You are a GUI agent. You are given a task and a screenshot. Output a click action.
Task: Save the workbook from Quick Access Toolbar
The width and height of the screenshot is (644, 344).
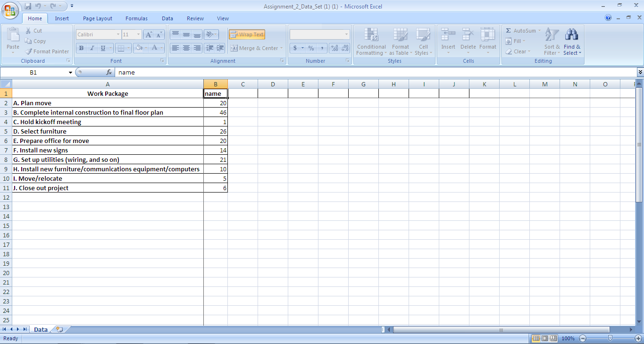pos(28,6)
